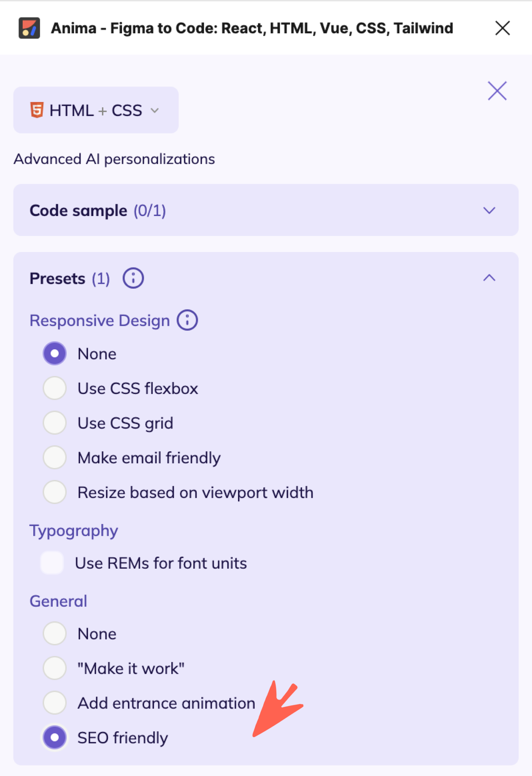
Task: Collapse the Presets section
Action: [489, 278]
